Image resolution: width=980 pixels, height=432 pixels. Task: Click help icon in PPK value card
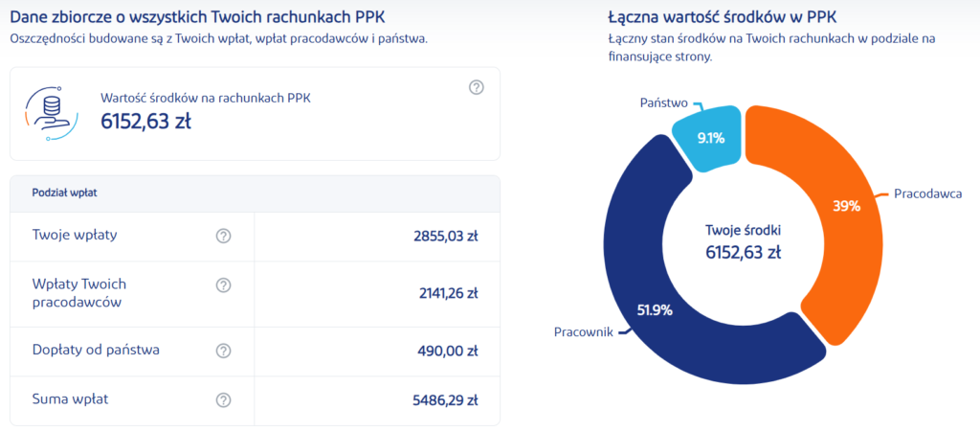coord(477,87)
